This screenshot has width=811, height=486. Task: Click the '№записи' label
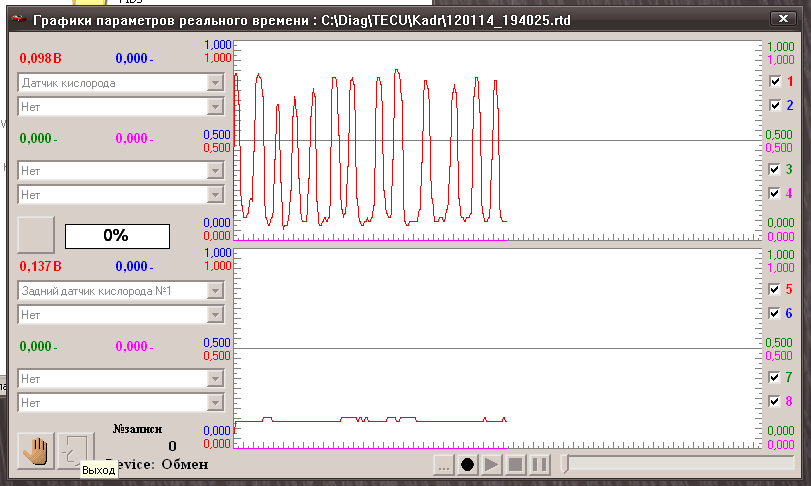click(138, 429)
